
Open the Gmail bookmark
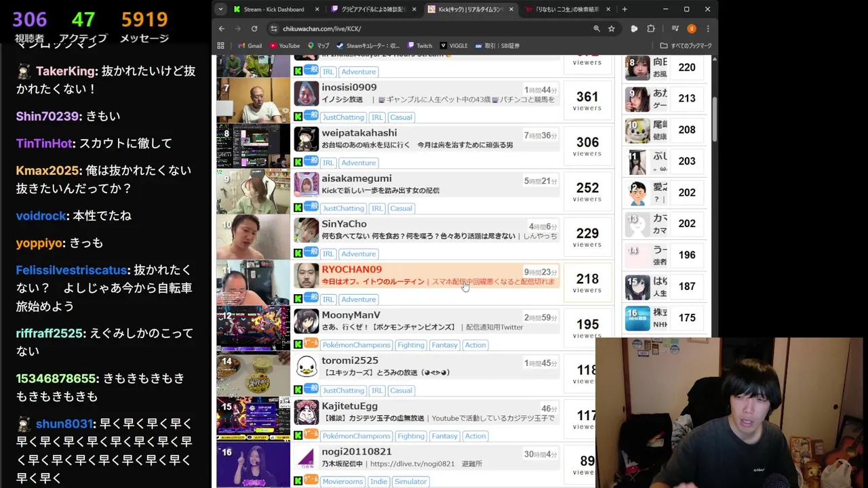tap(250, 45)
